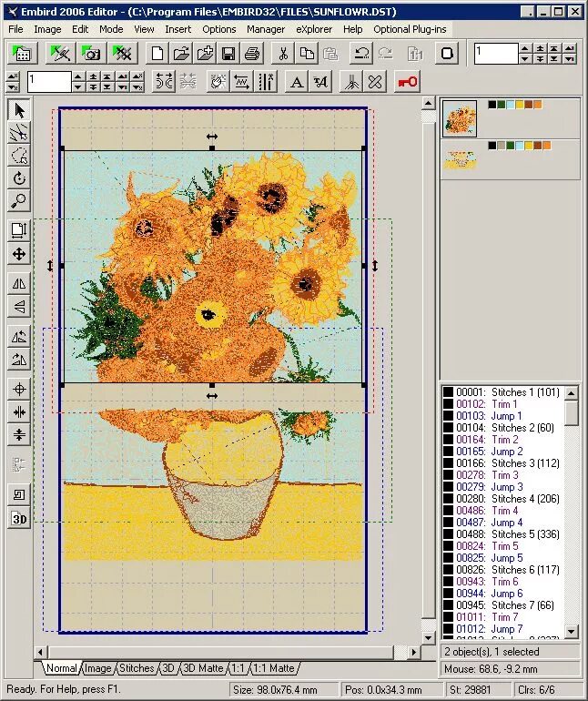The width and height of the screenshot is (588, 701).
Task: Click the open folder file icon
Action: (181, 54)
